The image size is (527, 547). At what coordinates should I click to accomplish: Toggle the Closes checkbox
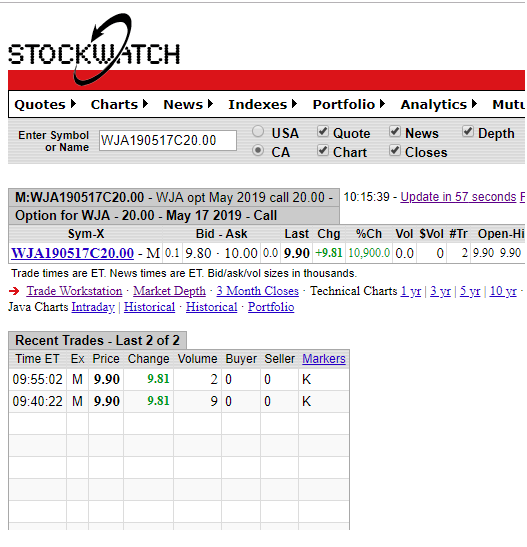click(x=395, y=151)
